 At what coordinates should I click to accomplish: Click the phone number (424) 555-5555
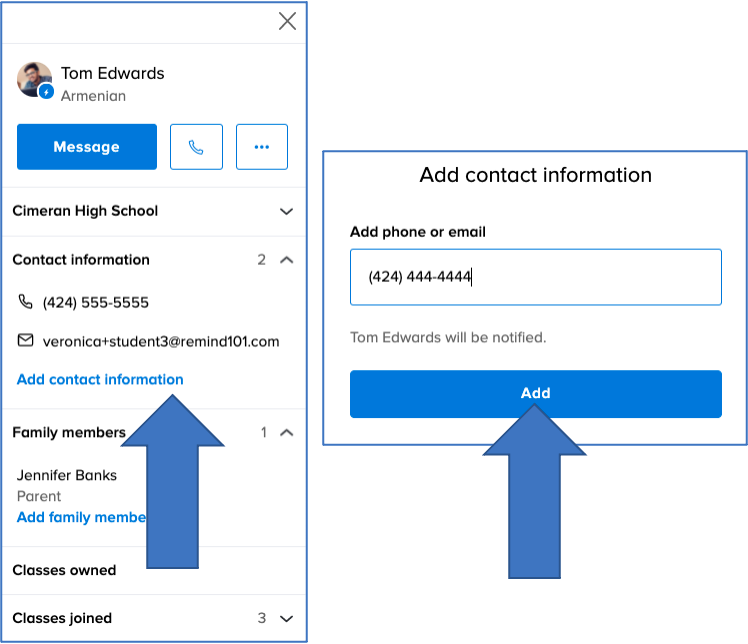96,302
